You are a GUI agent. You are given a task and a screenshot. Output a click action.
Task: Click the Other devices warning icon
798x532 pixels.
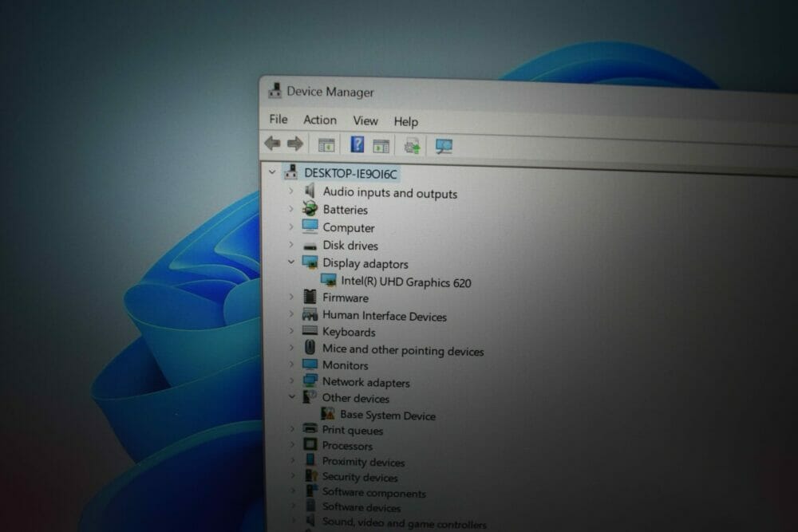pyautogui.click(x=310, y=396)
